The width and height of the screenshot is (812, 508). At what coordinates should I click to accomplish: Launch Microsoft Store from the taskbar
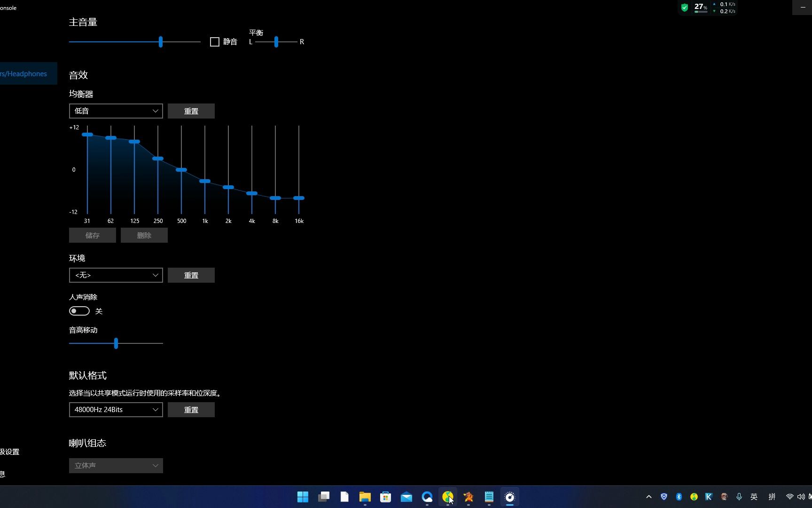tap(386, 497)
